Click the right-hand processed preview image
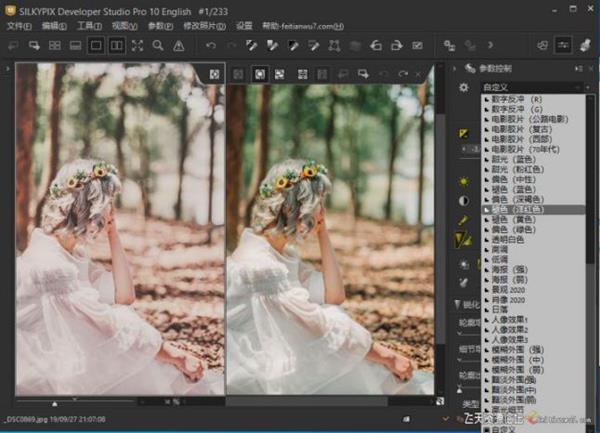The width and height of the screenshot is (600, 433). tap(330, 240)
